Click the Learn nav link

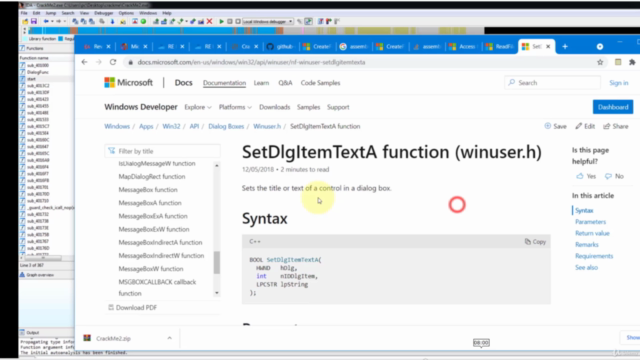pyautogui.click(x=261, y=83)
